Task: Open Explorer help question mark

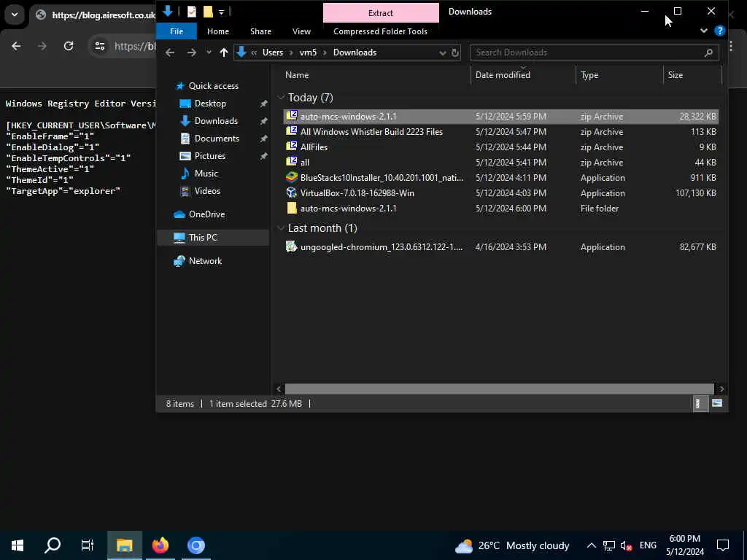Action: point(719,31)
